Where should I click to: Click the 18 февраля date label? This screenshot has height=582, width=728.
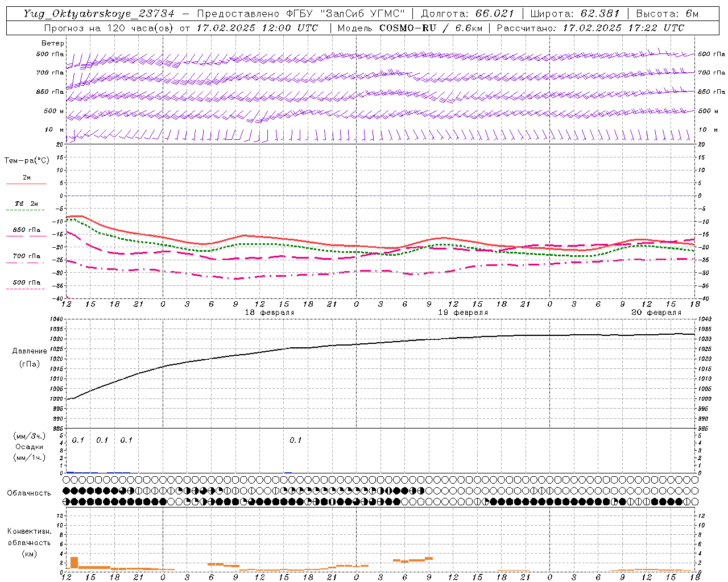(x=270, y=313)
